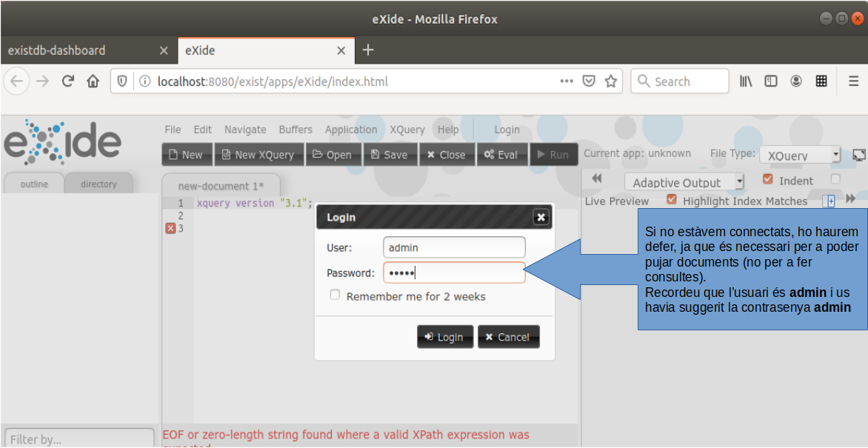Viewport: 868px width, 448px height.
Task: Click the New XQuery toolbar button
Action: click(258, 155)
